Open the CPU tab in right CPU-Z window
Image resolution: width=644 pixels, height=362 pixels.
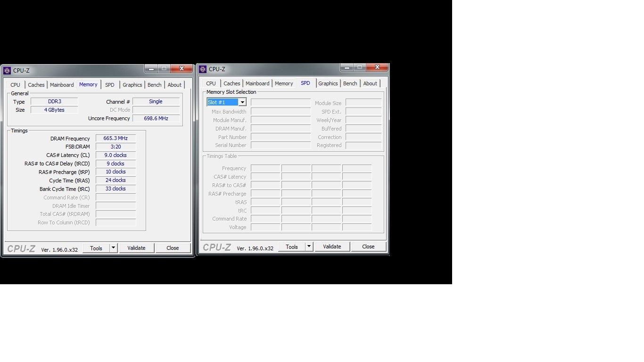coord(211,83)
